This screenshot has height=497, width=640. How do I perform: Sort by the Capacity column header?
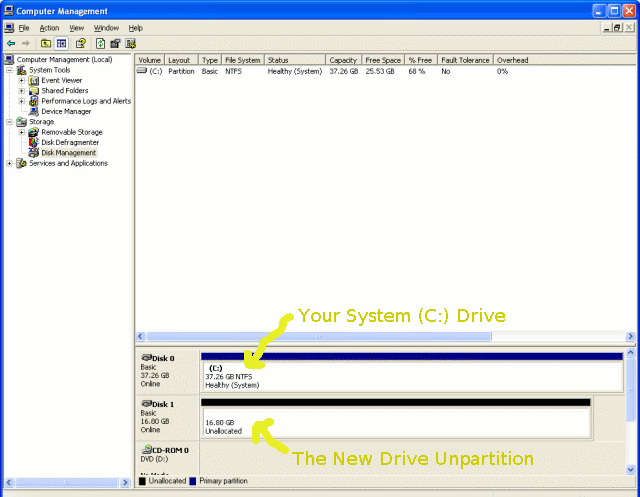coord(344,60)
